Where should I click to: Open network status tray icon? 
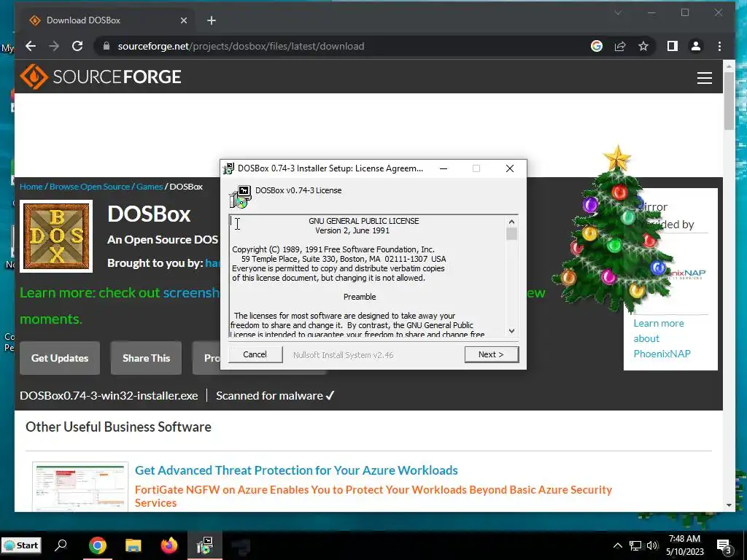[635, 545]
